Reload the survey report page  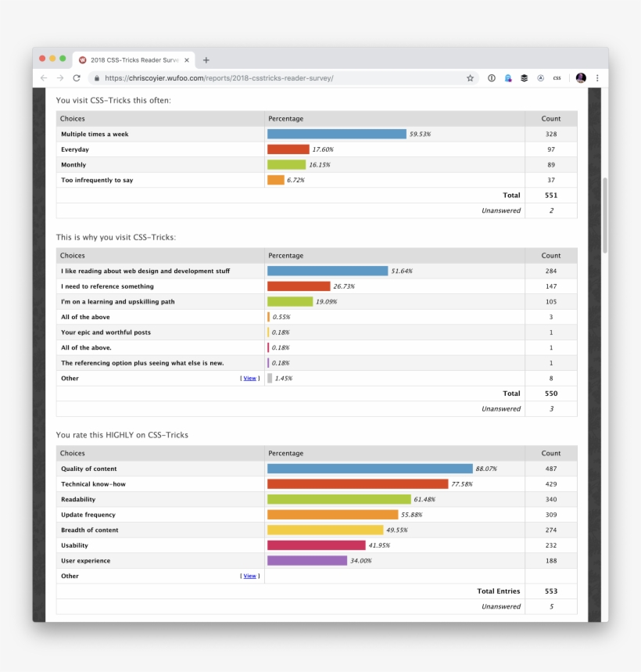[x=77, y=78]
